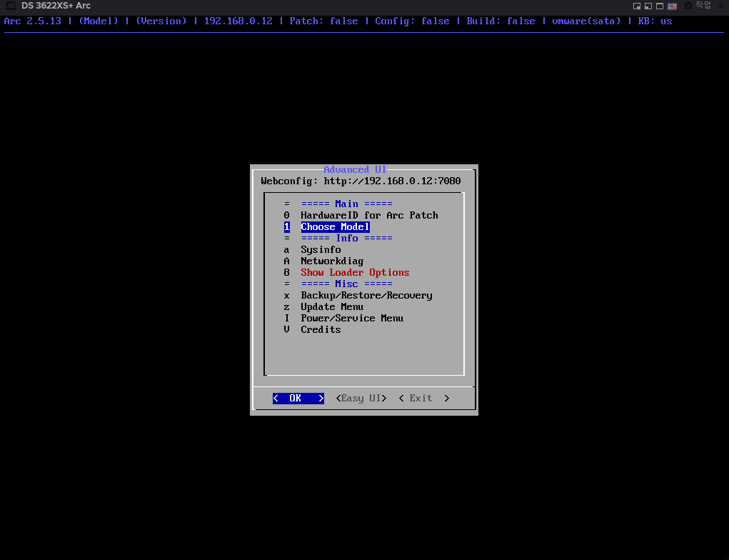Screen dimensions: 729x560
Task: Click the fullscreen window icon in title bar
Action: pyautogui.click(x=660, y=6)
